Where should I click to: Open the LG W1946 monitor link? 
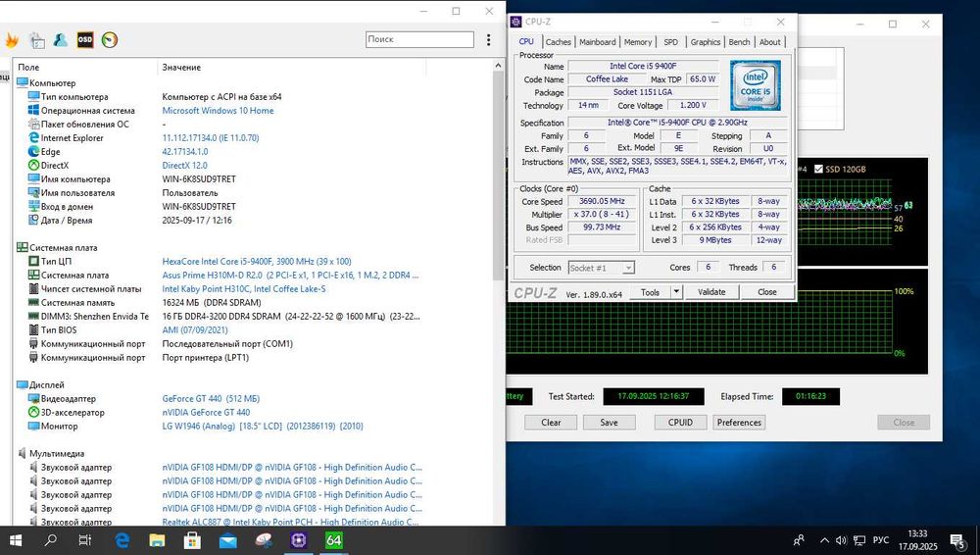point(263,427)
